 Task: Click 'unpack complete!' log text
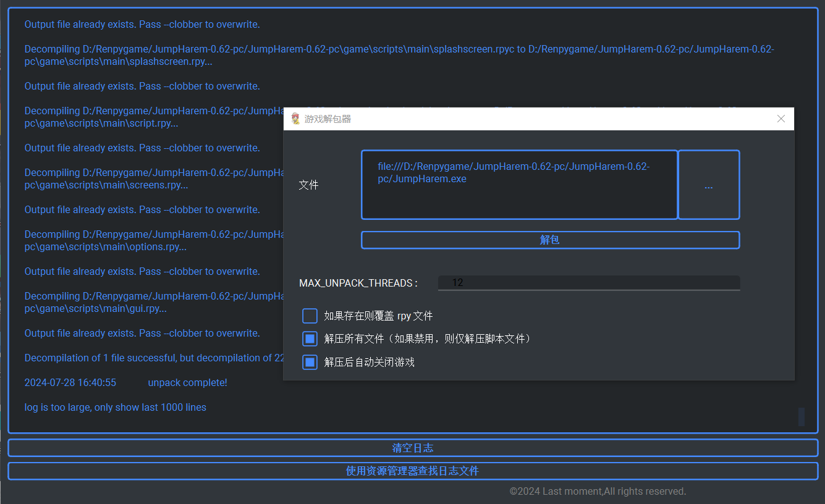187,383
